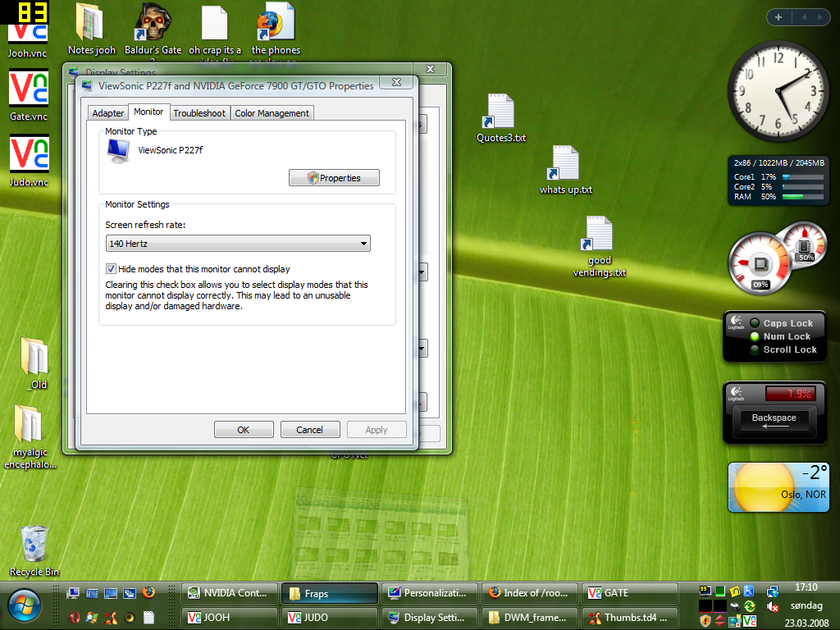Viewport: 840px width, 630px height.
Task: Open the Gate.vnc desktop icon
Action: tap(29, 94)
